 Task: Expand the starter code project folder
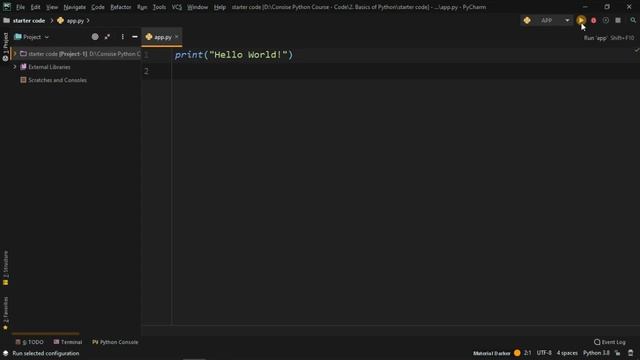(15, 54)
